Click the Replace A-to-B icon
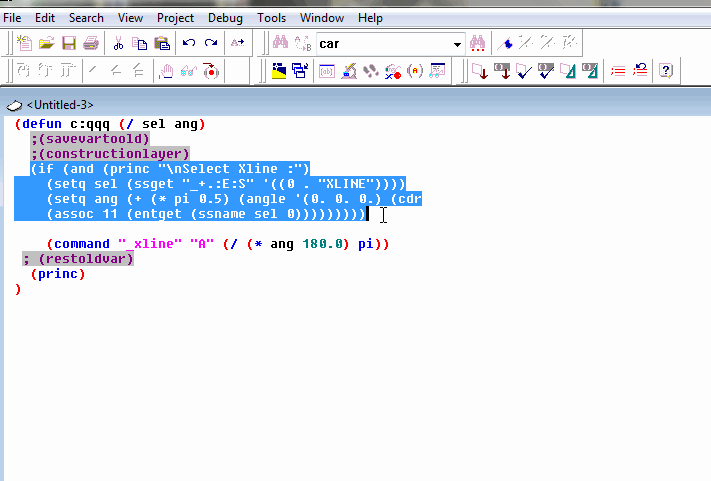 [x=302, y=43]
